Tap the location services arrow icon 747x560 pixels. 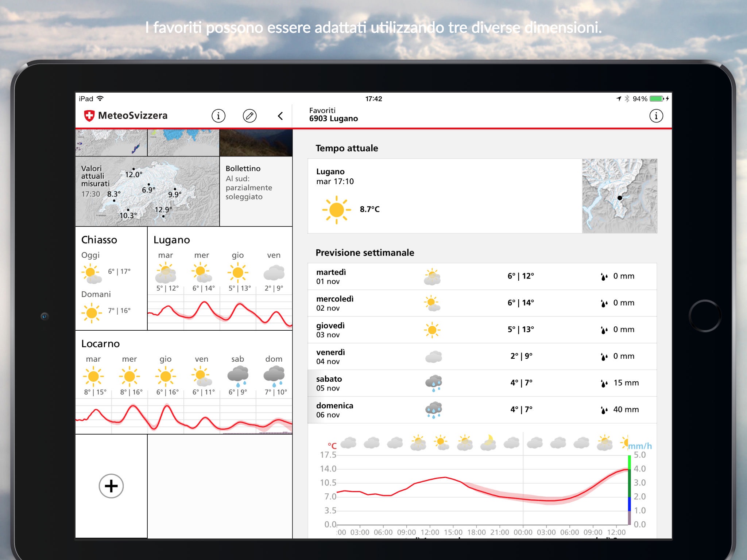[x=619, y=99]
